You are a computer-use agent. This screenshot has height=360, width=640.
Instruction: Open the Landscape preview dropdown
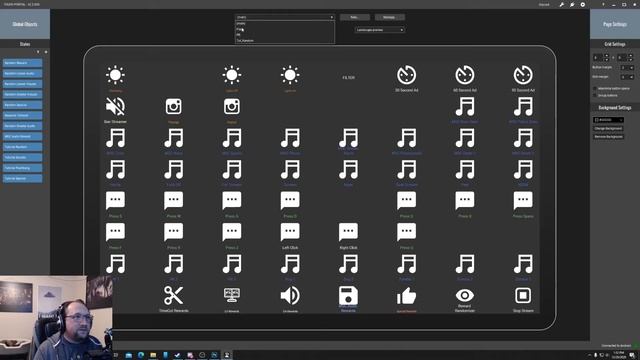pos(379,30)
